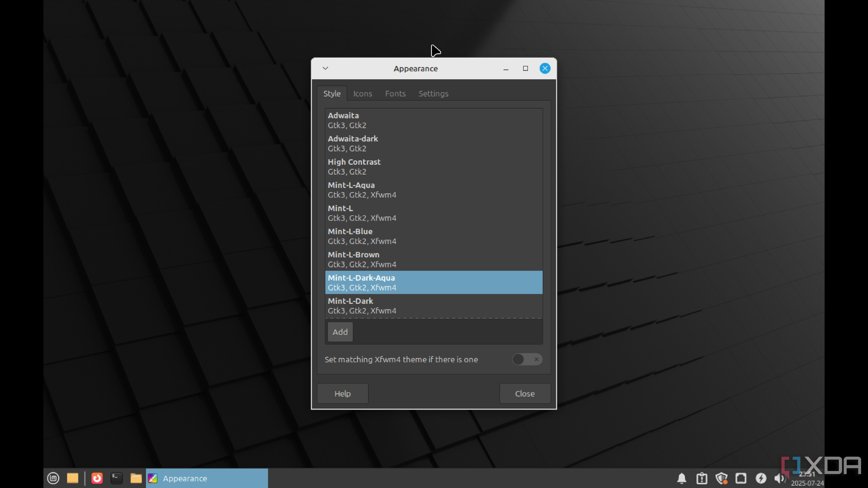Open the clipboard manager tray icon
Image resolution: width=868 pixels, height=488 pixels.
point(702,478)
